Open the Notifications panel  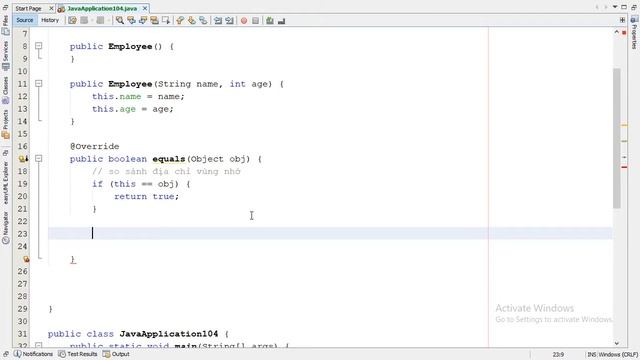(33, 354)
